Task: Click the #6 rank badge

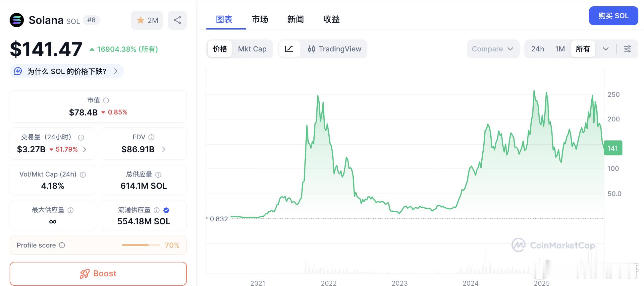Action: pos(91,20)
